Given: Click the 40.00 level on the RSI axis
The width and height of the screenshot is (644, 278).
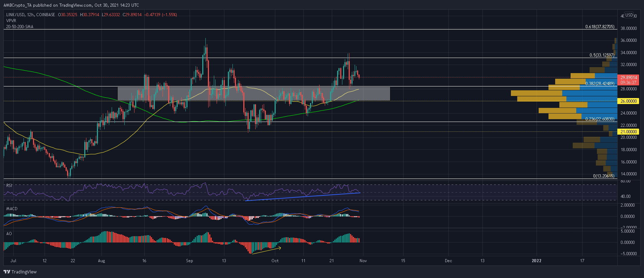Looking at the screenshot, I should (x=625, y=196).
